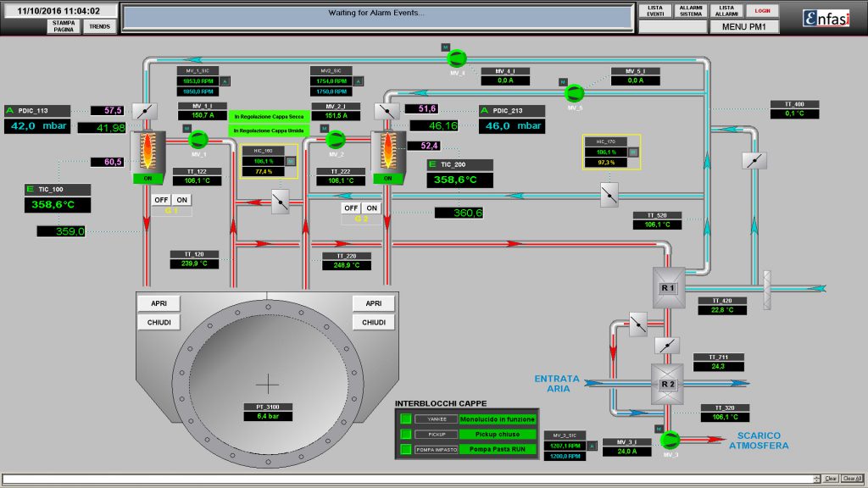Viewport: 868px width, 488px height.
Task: Click the MV2_SIC 1750,0 RPM setpoint
Action: [x=331, y=91]
